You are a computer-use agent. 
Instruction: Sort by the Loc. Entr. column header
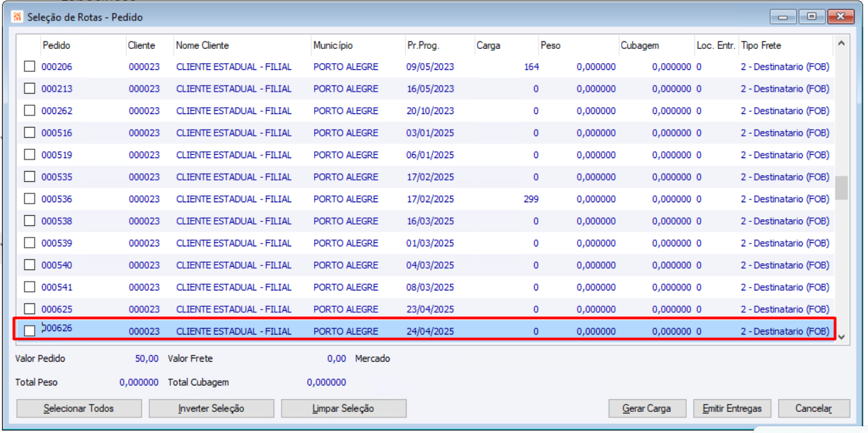tap(717, 45)
